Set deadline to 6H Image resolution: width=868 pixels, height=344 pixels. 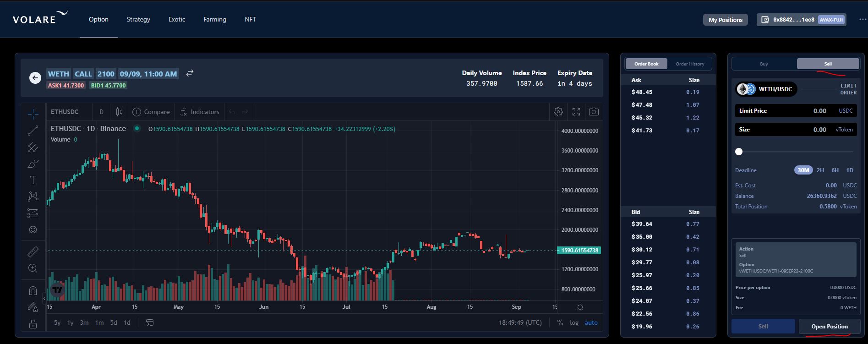click(x=835, y=170)
